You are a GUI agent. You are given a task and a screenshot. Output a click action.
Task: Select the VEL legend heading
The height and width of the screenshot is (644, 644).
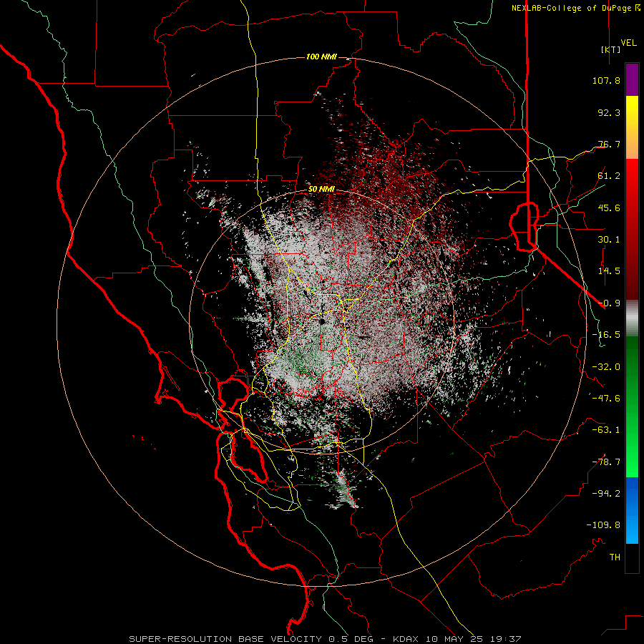point(628,42)
